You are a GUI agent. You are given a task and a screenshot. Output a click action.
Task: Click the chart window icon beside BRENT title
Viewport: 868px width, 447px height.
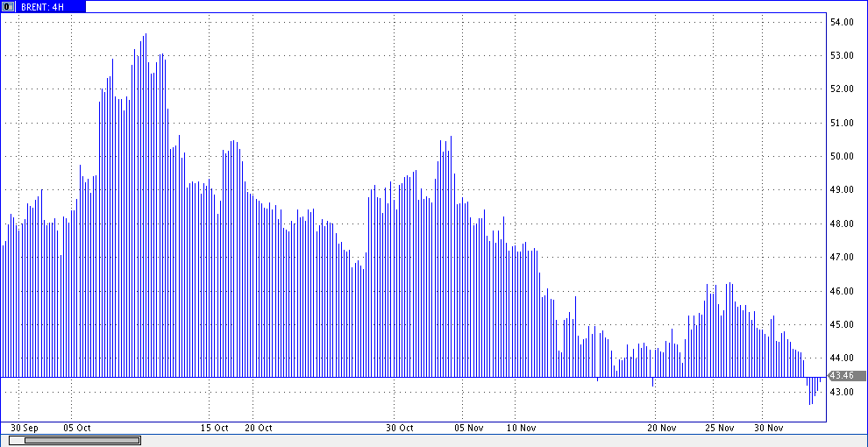(x=8, y=7)
